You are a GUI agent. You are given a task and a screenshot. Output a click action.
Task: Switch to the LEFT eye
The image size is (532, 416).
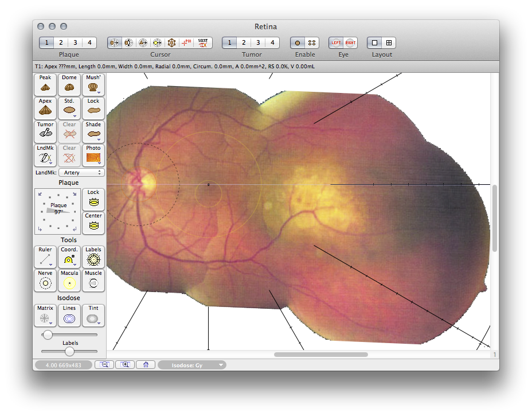pyautogui.click(x=336, y=42)
